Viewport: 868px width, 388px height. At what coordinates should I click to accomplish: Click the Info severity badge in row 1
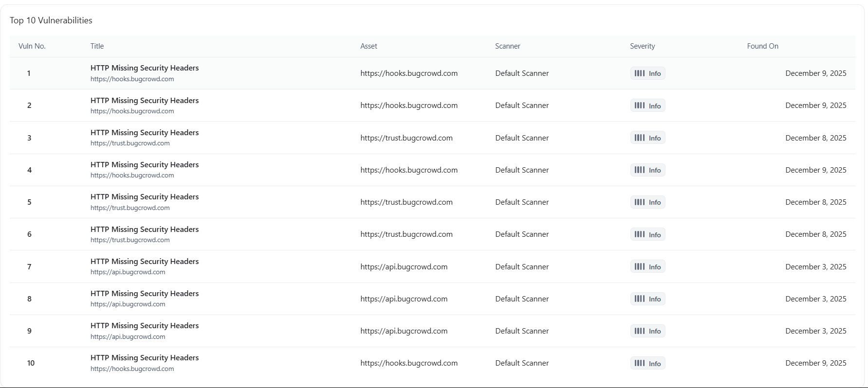click(x=647, y=73)
